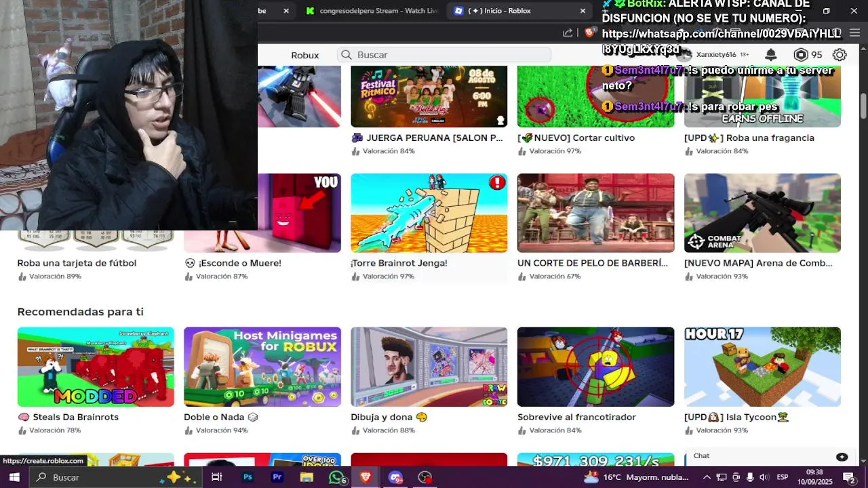
Task: Open OBS Studio from the taskbar
Action: (x=425, y=477)
